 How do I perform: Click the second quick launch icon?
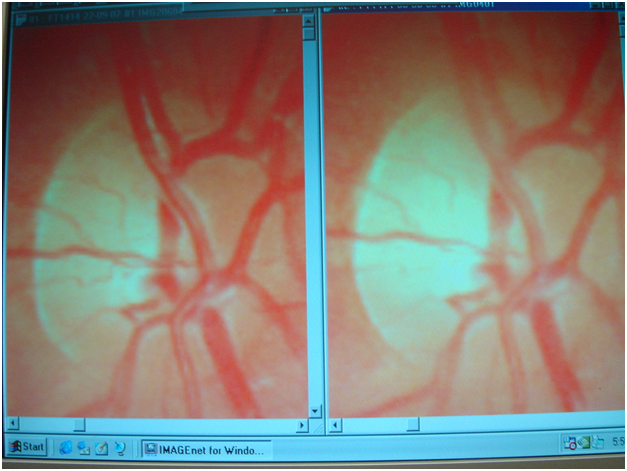click(x=84, y=447)
